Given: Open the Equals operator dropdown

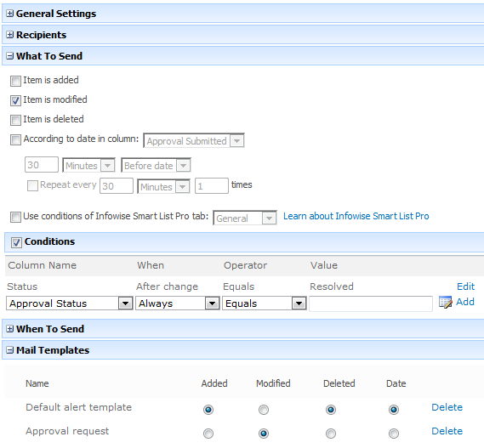Looking at the screenshot, I should coord(265,303).
